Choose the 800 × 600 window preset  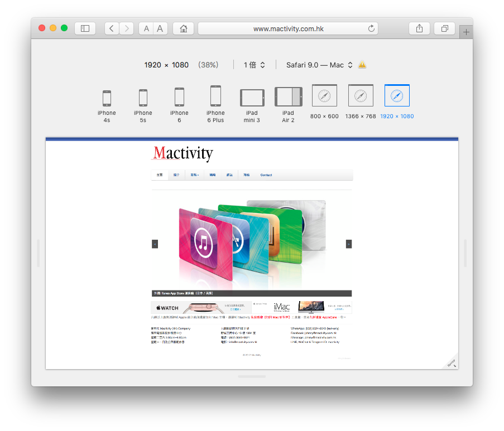pyautogui.click(x=324, y=102)
